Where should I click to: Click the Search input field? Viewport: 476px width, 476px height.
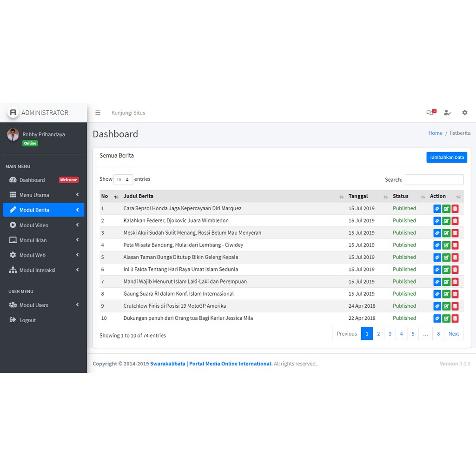tap(434, 180)
